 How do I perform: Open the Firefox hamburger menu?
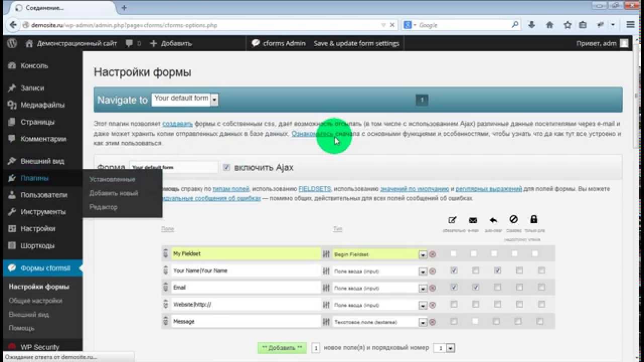[x=630, y=25]
